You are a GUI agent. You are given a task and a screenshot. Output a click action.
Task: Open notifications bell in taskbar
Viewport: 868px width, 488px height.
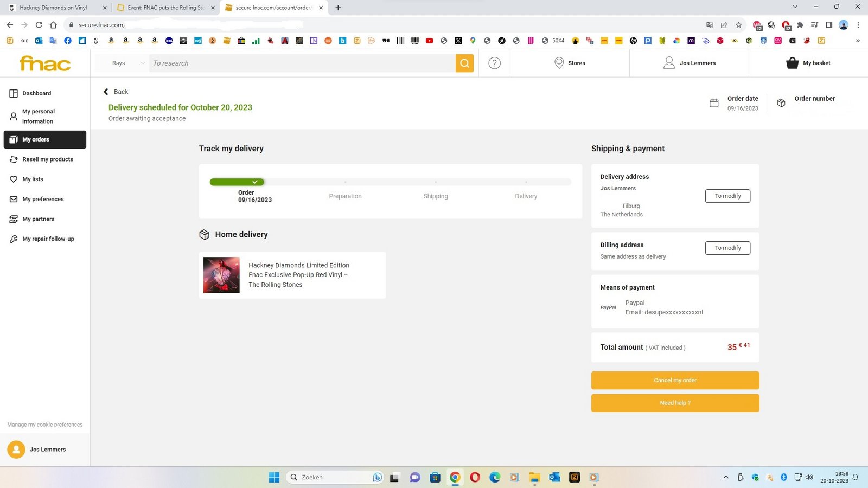click(x=856, y=477)
